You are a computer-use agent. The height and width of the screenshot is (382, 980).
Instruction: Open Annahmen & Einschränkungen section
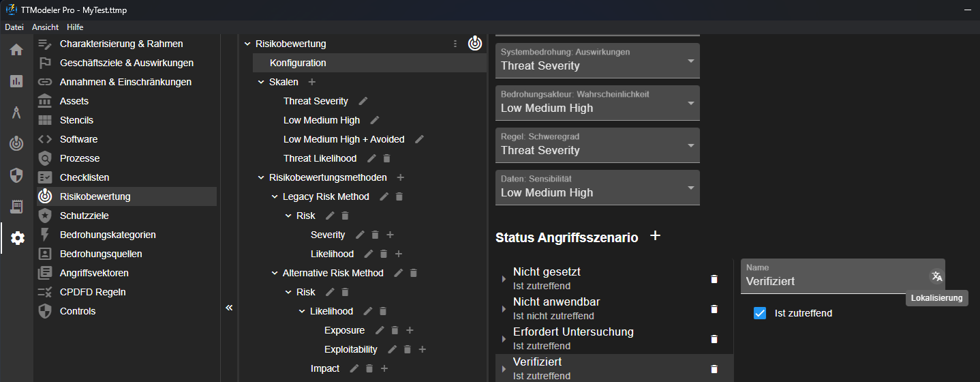pos(126,82)
